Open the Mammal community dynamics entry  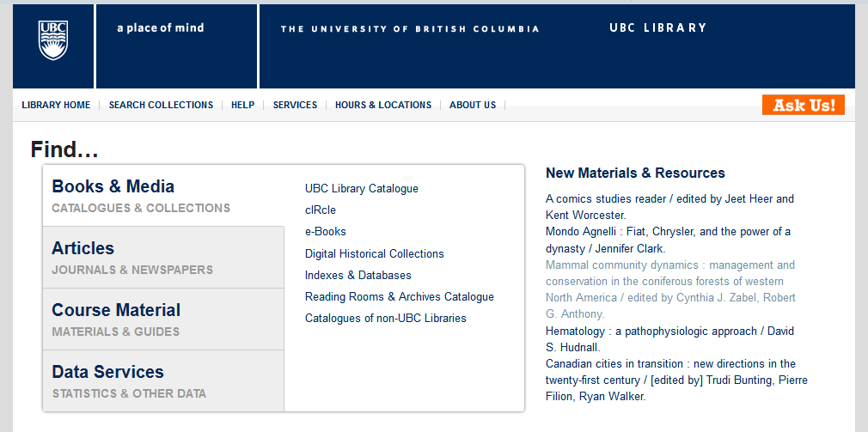(x=670, y=289)
